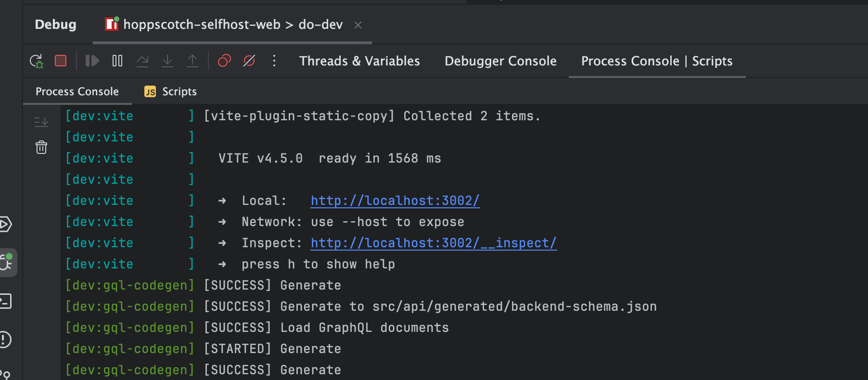Open the View Breakpoints dialog
The width and height of the screenshot is (868, 380).
pyautogui.click(x=224, y=61)
